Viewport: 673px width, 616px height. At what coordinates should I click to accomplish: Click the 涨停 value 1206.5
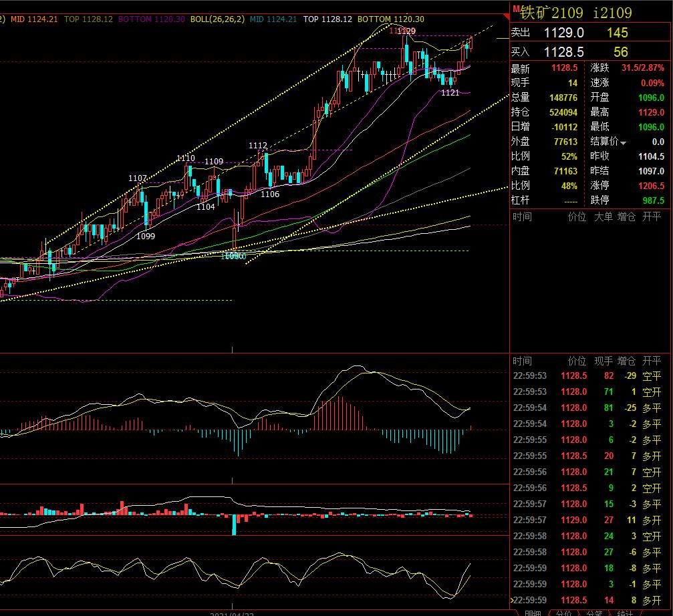pos(651,186)
